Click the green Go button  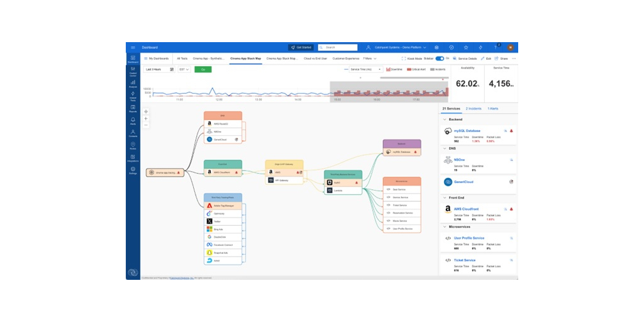pos(203,69)
